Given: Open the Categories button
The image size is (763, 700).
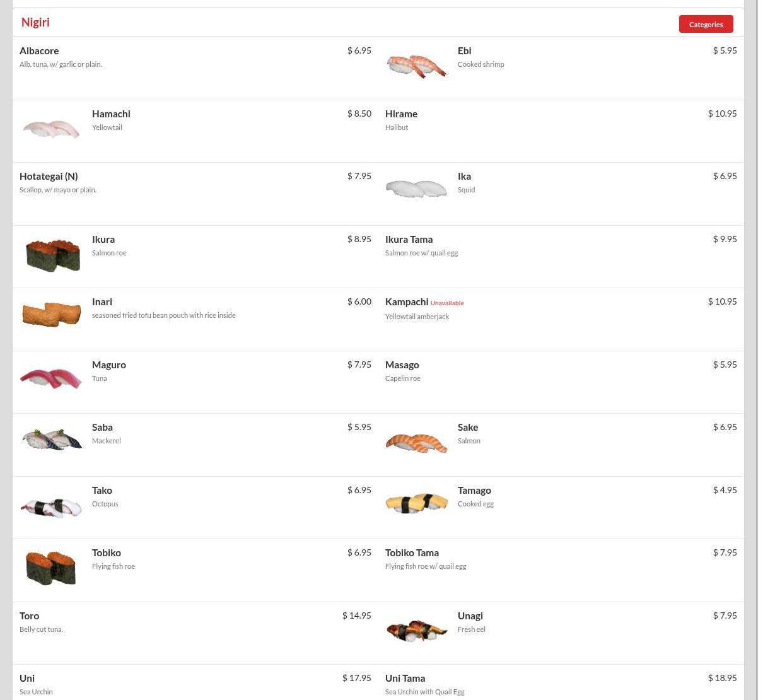Looking at the screenshot, I should (706, 24).
